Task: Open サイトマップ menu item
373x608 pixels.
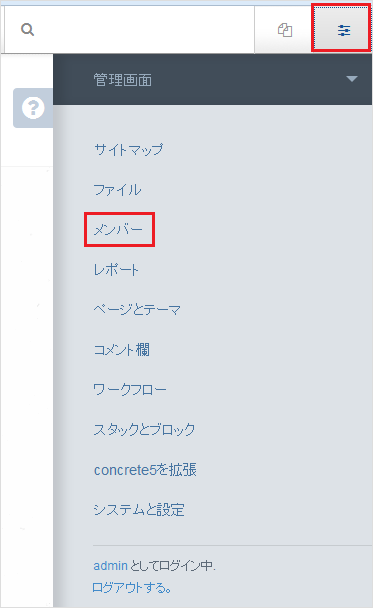Action: (x=129, y=149)
